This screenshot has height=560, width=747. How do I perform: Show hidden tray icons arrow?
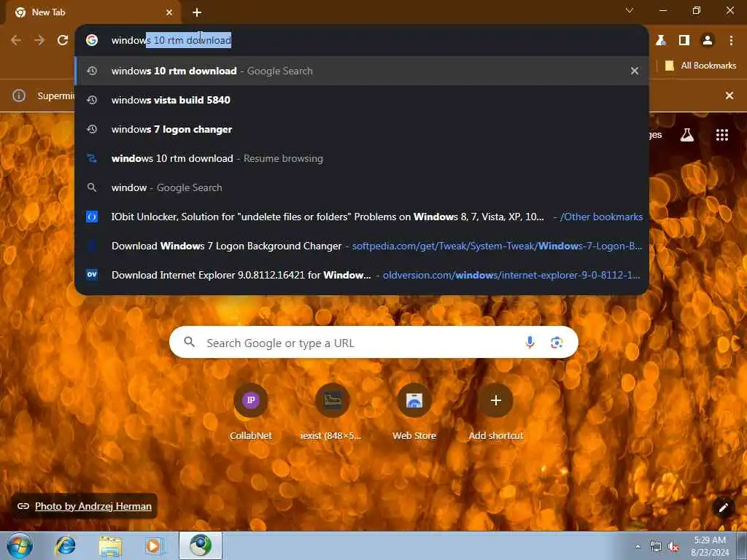[638, 547]
